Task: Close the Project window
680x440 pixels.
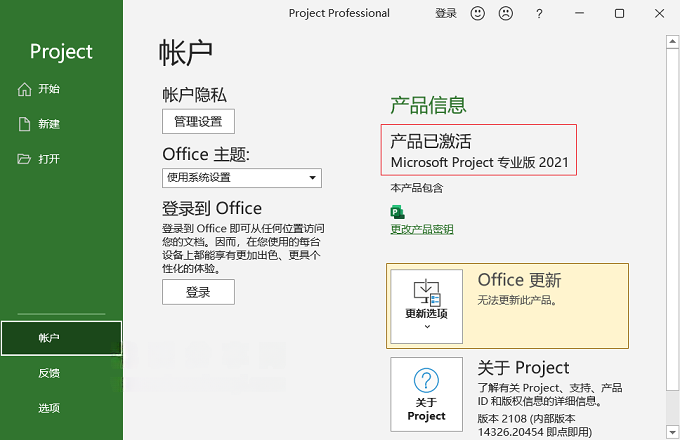Action: pos(659,13)
